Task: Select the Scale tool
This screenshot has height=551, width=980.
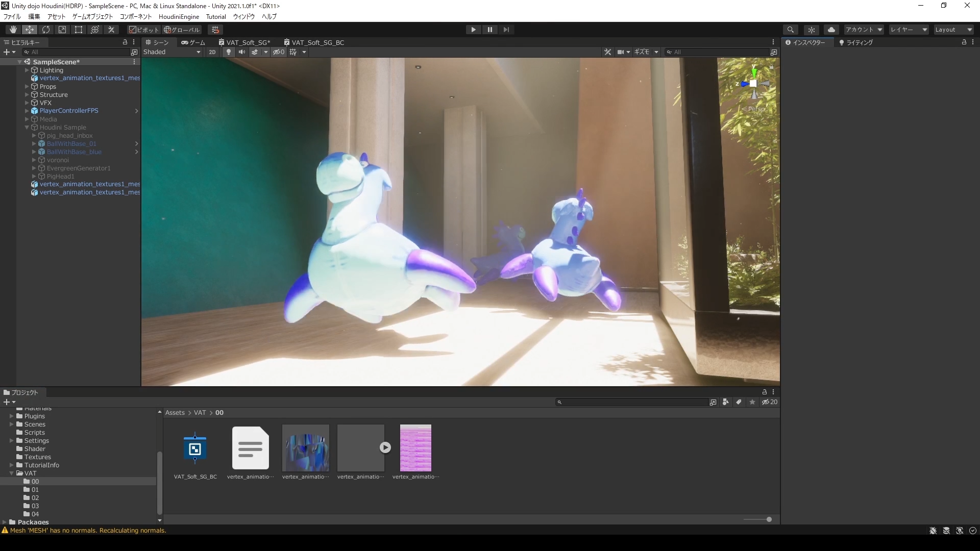Action: [x=62, y=30]
